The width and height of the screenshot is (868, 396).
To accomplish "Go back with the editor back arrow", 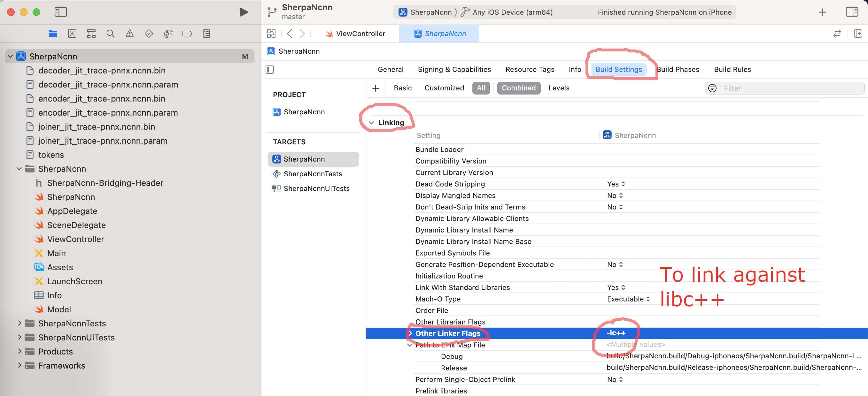I will point(290,34).
